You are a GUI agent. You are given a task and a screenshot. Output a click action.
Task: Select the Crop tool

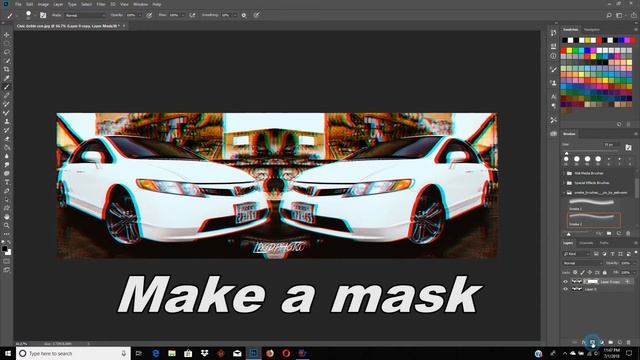click(x=7, y=69)
